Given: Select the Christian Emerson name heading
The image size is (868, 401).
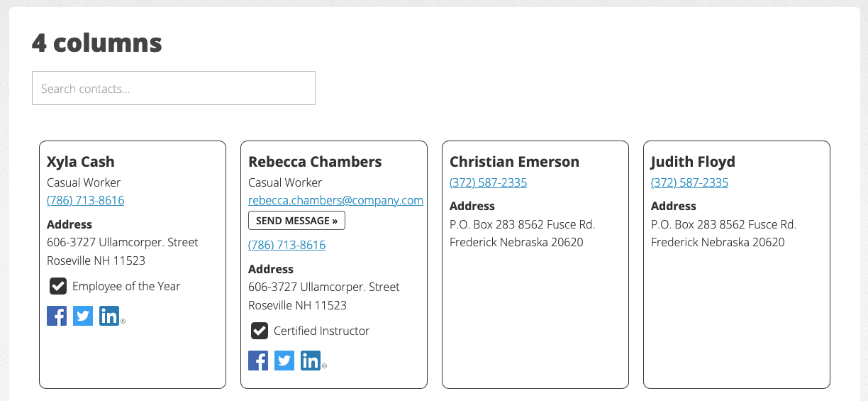Looking at the screenshot, I should point(514,162).
